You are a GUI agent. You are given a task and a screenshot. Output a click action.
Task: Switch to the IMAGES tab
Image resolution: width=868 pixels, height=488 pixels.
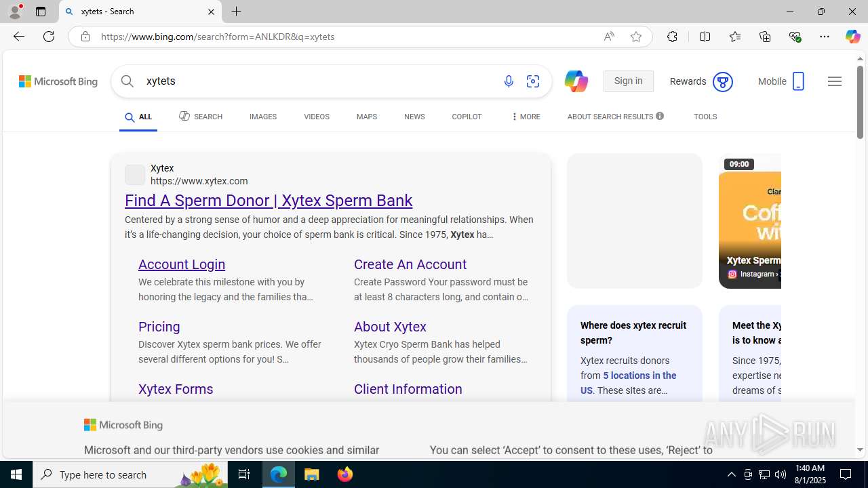[x=263, y=117]
